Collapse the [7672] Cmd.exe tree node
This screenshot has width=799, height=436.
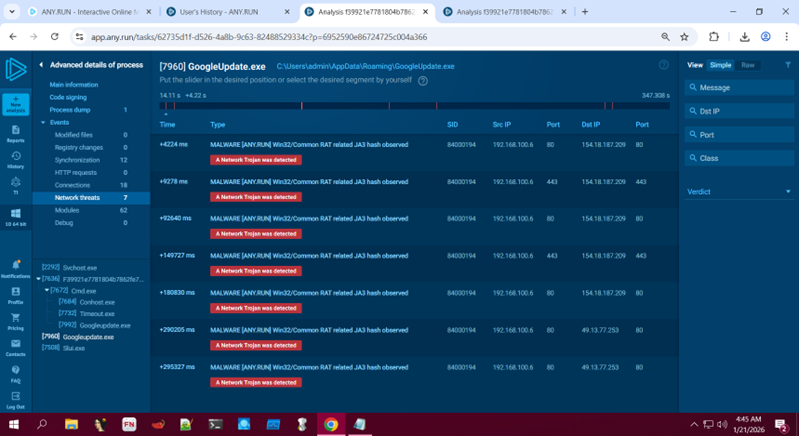point(47,290)
